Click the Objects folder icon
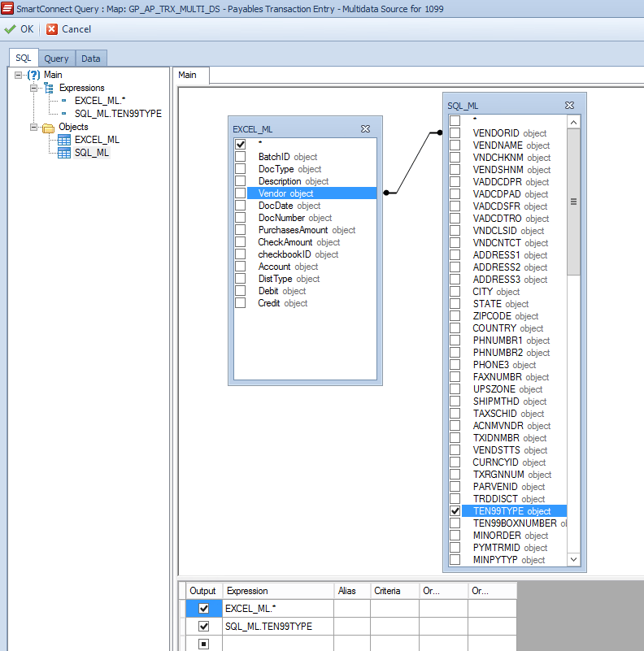The width and height of the screenshot is (644, 651). click(x=48, y=128)
